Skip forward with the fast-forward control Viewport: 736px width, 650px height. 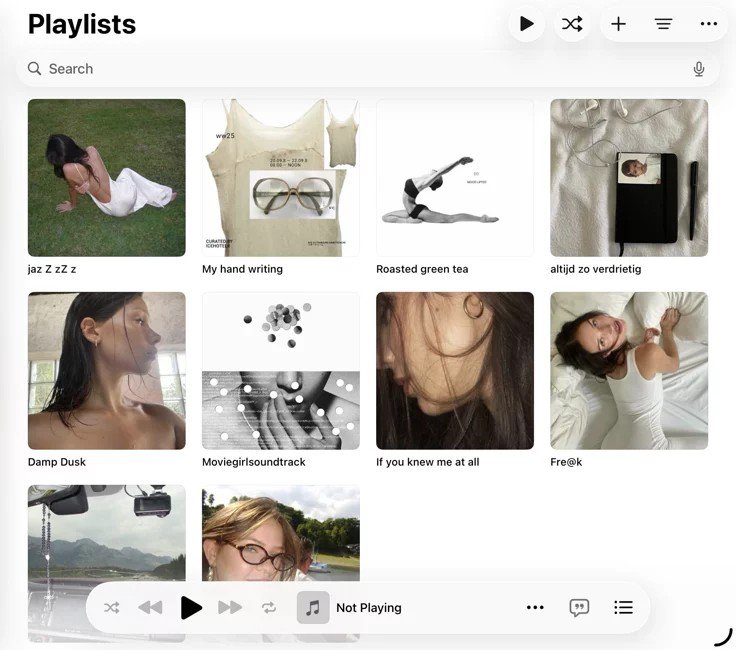(230, 608)
